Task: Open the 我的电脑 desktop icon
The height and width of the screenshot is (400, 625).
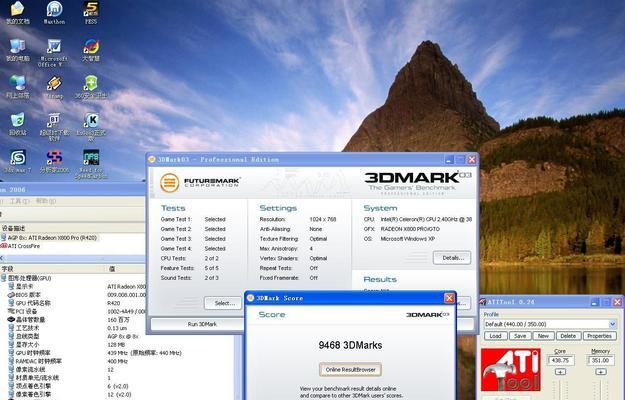Action: [x=17, y=50]
